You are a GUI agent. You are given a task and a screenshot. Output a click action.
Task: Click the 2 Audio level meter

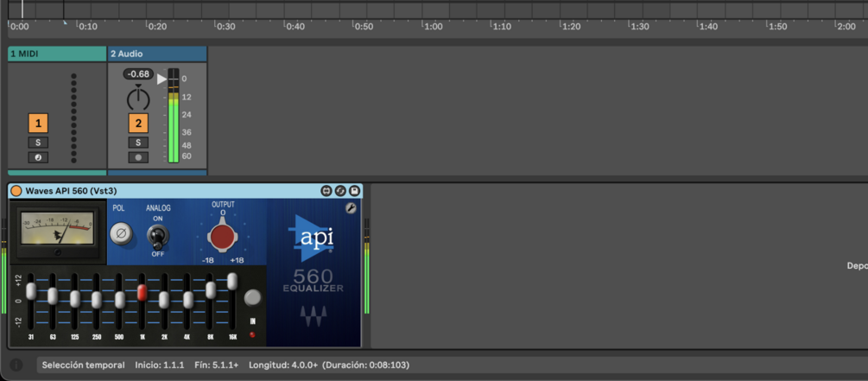pos(174,116)
